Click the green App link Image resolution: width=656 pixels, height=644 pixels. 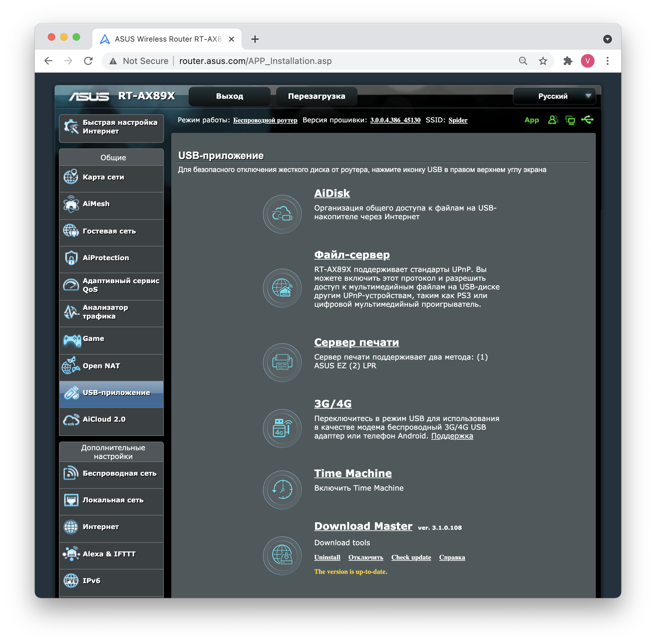(532, 120)
